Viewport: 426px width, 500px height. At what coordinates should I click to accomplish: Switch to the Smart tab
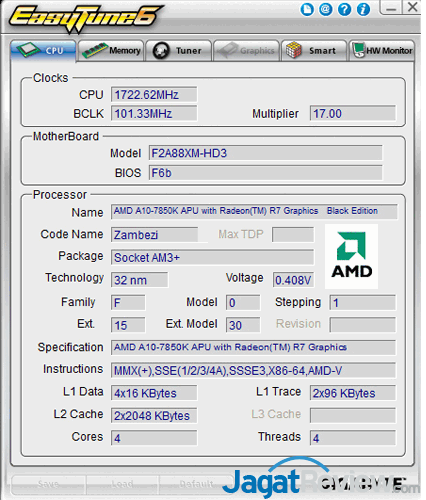pyautogui.click(x=314, y=50)
